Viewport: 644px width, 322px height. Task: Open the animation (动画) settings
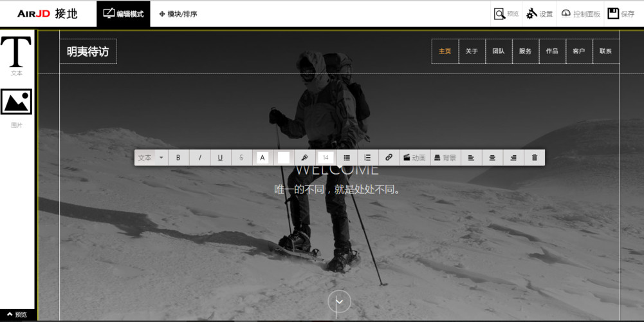(414, 158)
